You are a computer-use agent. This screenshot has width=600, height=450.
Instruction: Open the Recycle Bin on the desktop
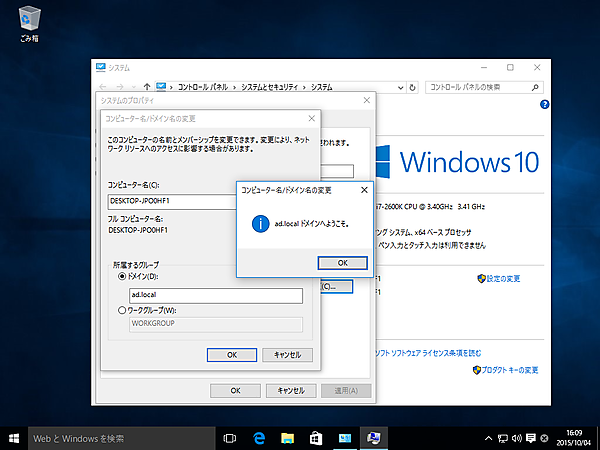point(30,22)
